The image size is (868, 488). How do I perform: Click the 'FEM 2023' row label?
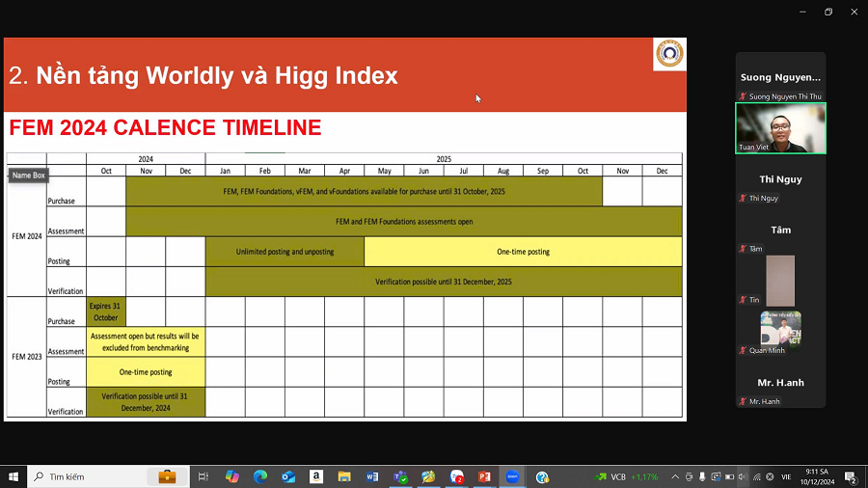point(27,356)
